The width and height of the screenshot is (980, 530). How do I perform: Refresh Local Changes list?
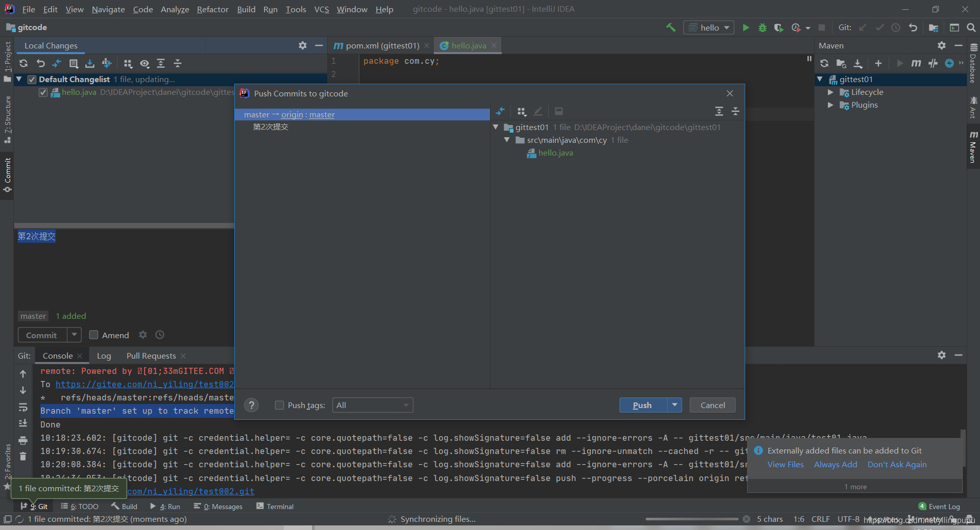pyautogui.click(x=23, y=63)
